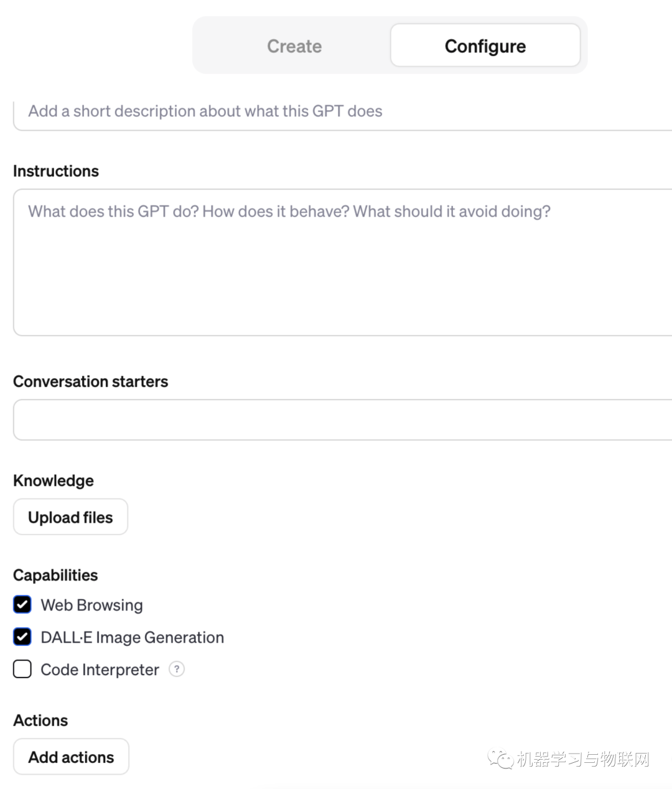
Task: Click the Knowledge section heading
Action: click(54, 481)
